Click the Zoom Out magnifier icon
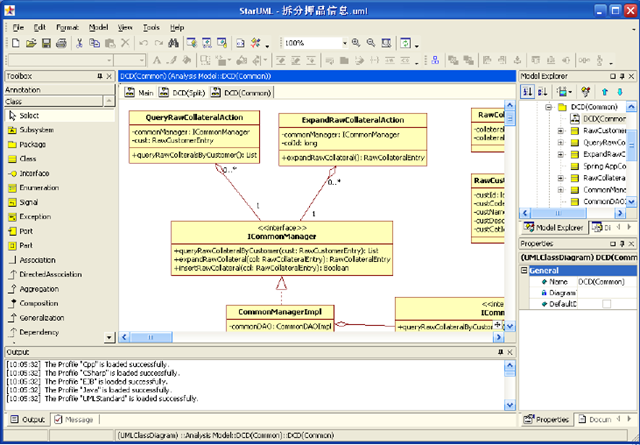This screenshot has height=445, width=640. pyautogui.click(x=371, y=43)
